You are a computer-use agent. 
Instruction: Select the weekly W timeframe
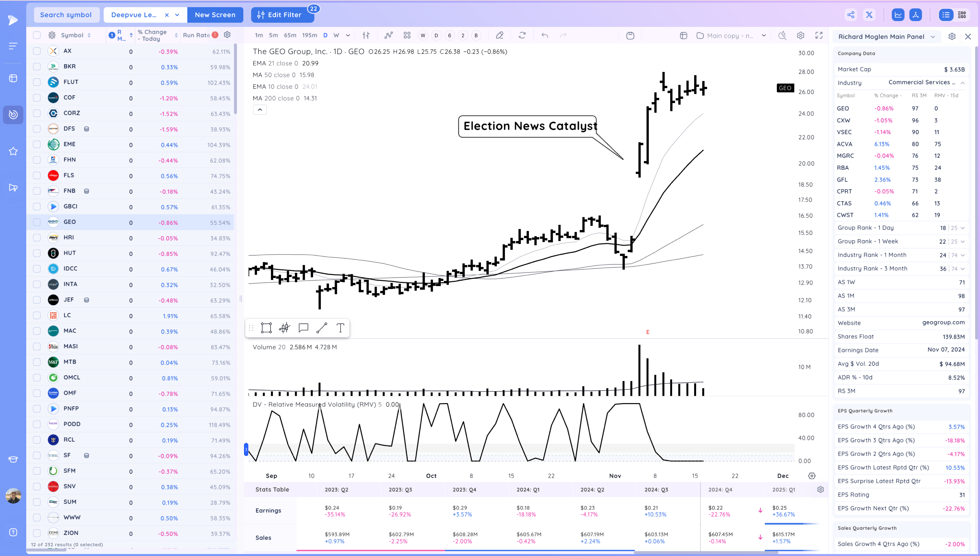(x=336, y=35)
